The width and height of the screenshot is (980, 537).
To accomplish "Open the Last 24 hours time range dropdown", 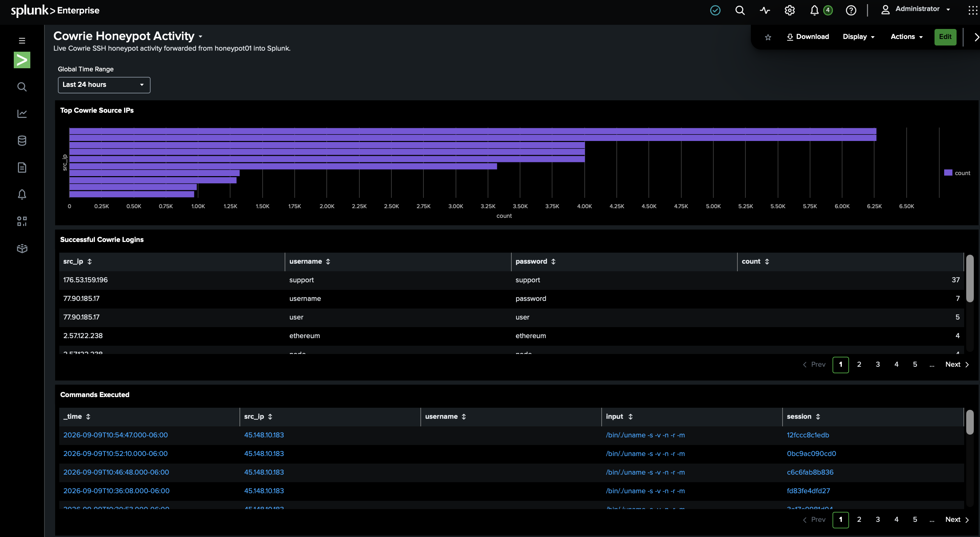I will [104, 85].
